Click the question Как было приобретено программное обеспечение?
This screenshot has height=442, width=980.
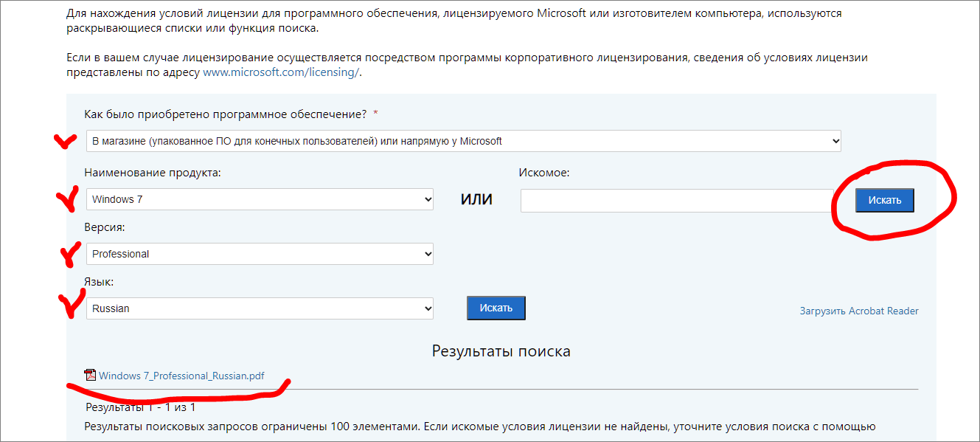click(x=226, y=114)
